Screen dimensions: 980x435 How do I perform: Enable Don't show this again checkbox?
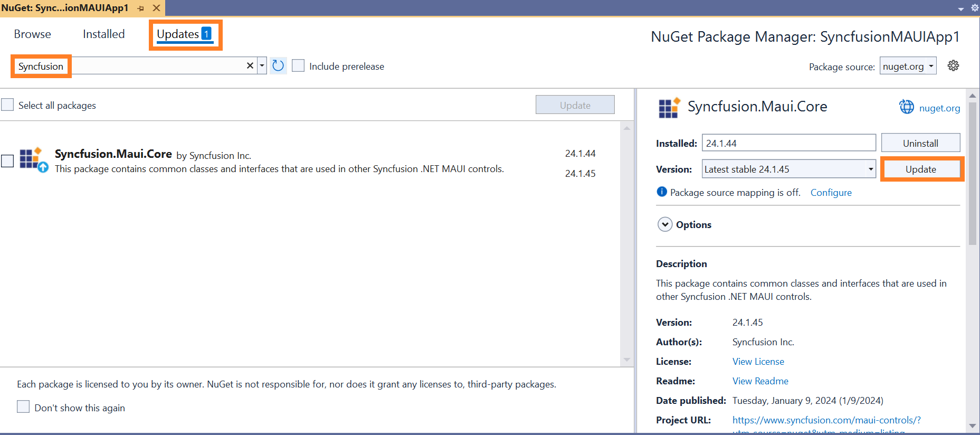click(23, 406)
